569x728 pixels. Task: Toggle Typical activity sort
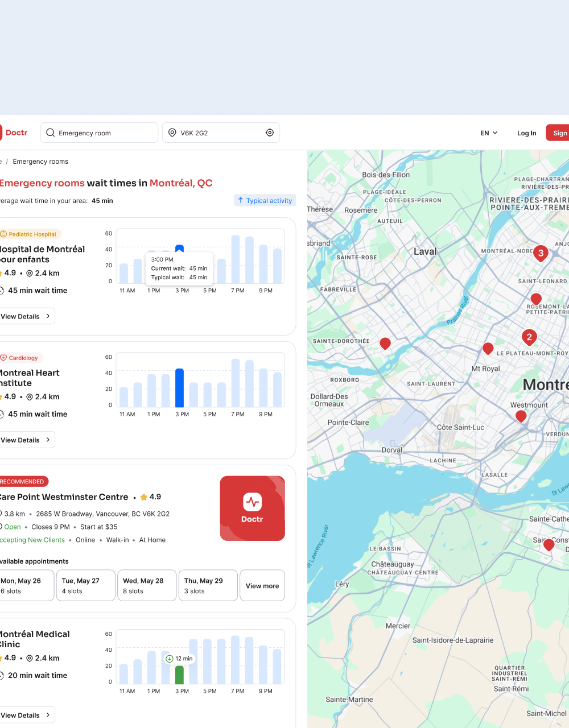[x=265, y=200]
